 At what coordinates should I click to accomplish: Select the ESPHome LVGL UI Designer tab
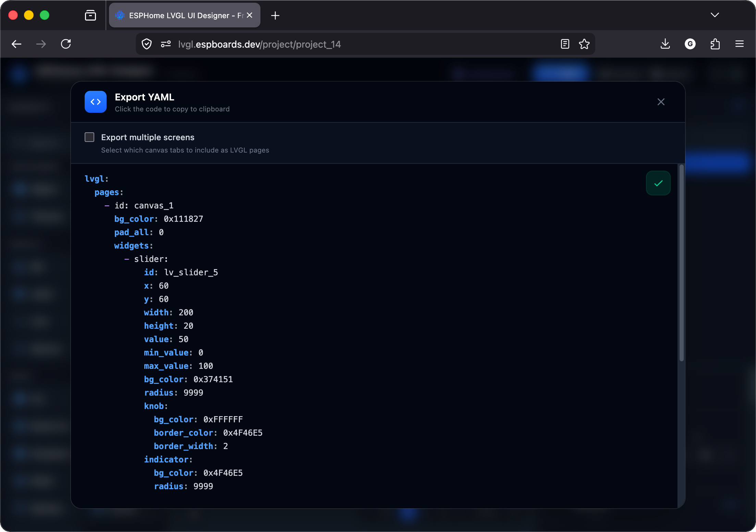(x=184, y=15)
